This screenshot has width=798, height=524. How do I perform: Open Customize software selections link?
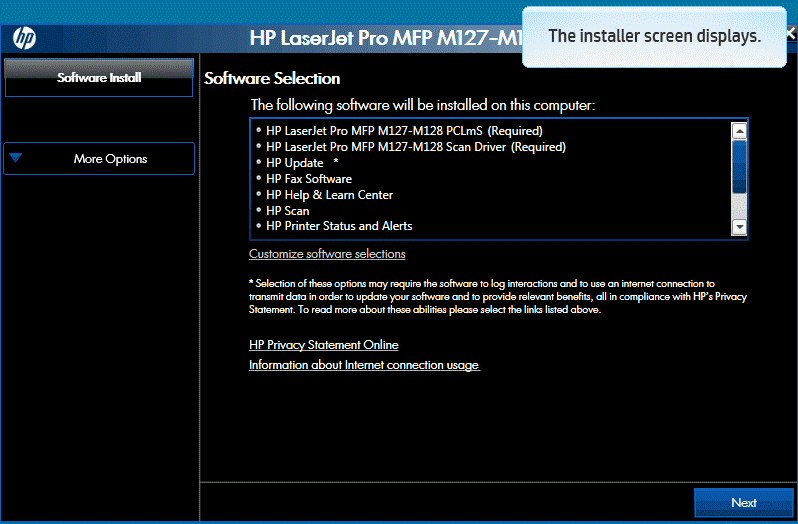point(327,254)
